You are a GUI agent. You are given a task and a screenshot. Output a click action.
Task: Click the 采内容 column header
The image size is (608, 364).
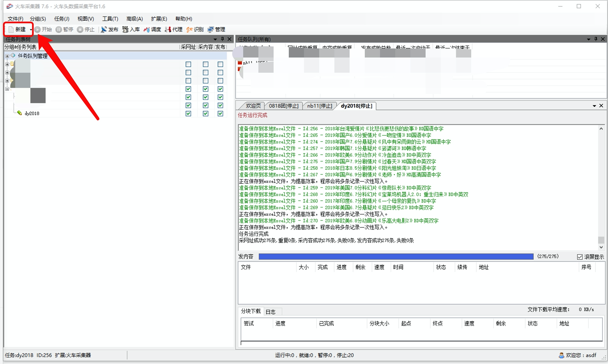coord(205,47)
